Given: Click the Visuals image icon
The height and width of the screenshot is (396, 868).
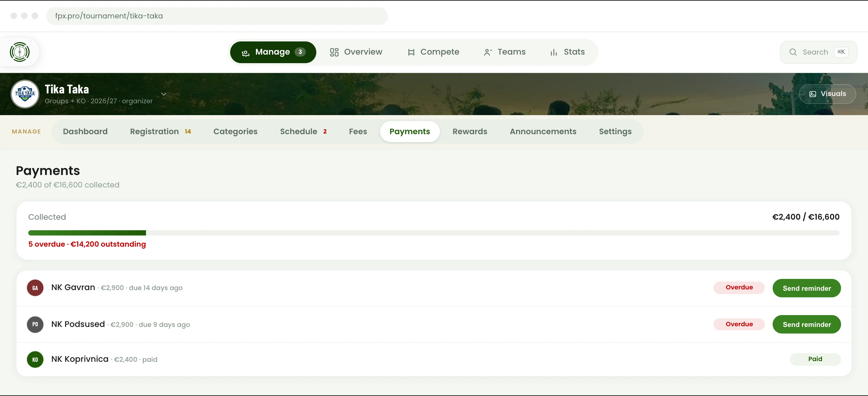Looking at the screenshot, I should coord(812,94).
